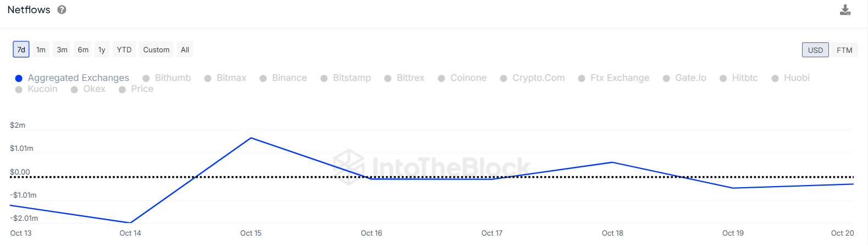This screenshot has width=868, height=245.
Task: Select the 6m time range
Action: point(83,50)
